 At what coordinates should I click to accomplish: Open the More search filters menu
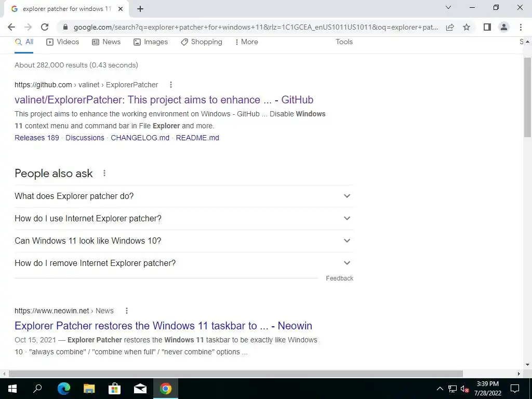[247, 42]
